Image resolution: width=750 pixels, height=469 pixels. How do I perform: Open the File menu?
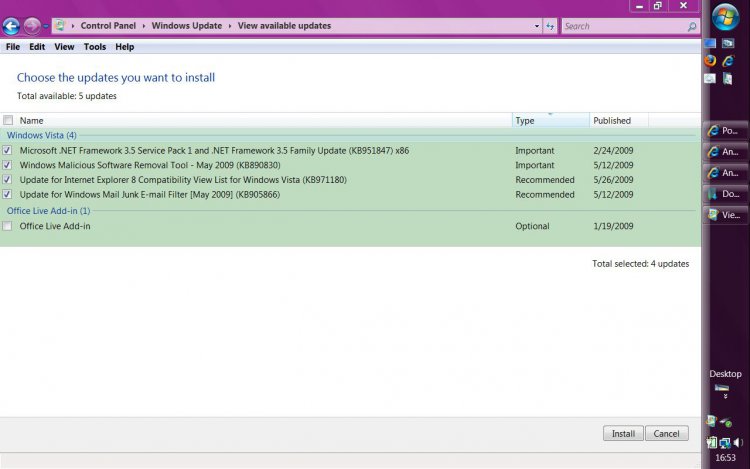[13, 47]
